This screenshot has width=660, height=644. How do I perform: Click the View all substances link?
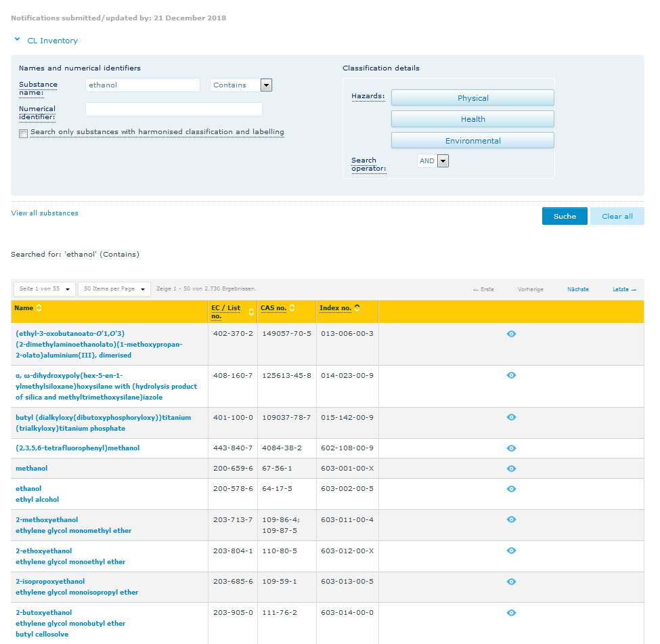[45, 213]
